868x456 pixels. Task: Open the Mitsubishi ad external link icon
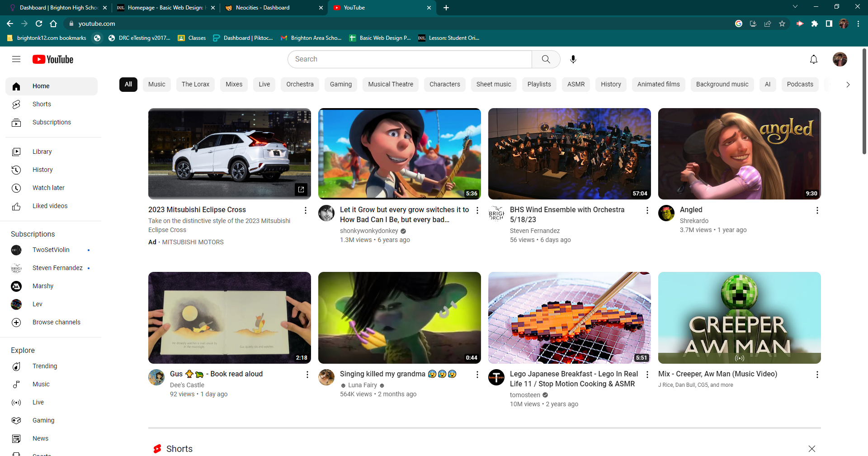tap(301, 189)
